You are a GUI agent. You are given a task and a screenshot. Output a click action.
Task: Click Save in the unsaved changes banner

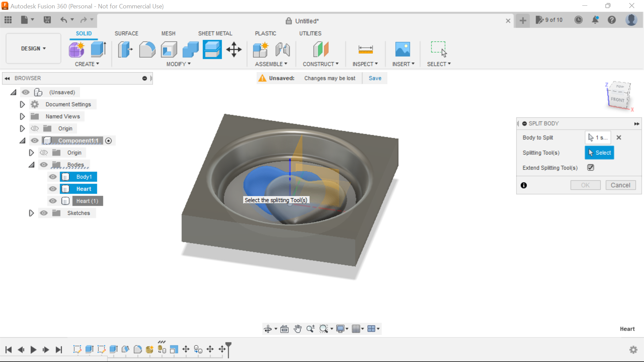pos(375,78)
